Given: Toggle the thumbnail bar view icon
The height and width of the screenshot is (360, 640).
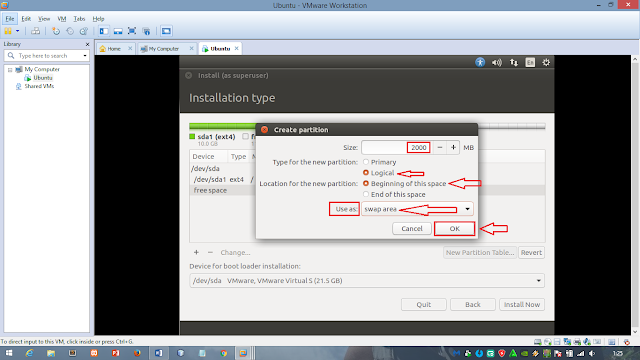Looking at the screenshot, I should point(118,31).
